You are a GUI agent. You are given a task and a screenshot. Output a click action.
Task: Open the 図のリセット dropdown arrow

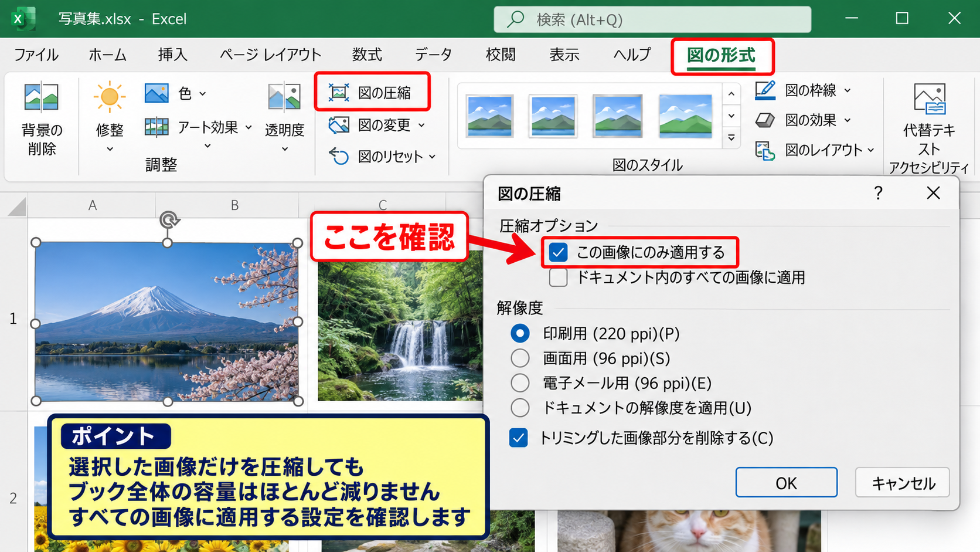[433, 157]
